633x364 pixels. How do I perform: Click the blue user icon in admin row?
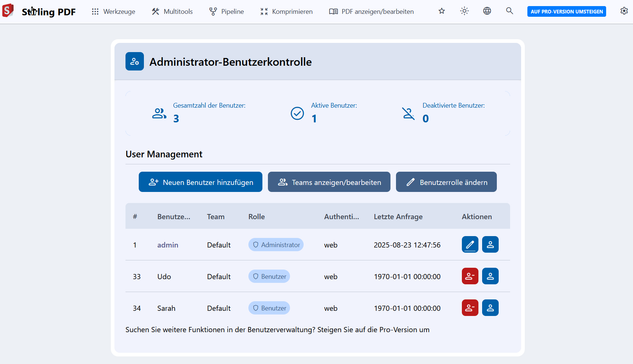(490, 245)
